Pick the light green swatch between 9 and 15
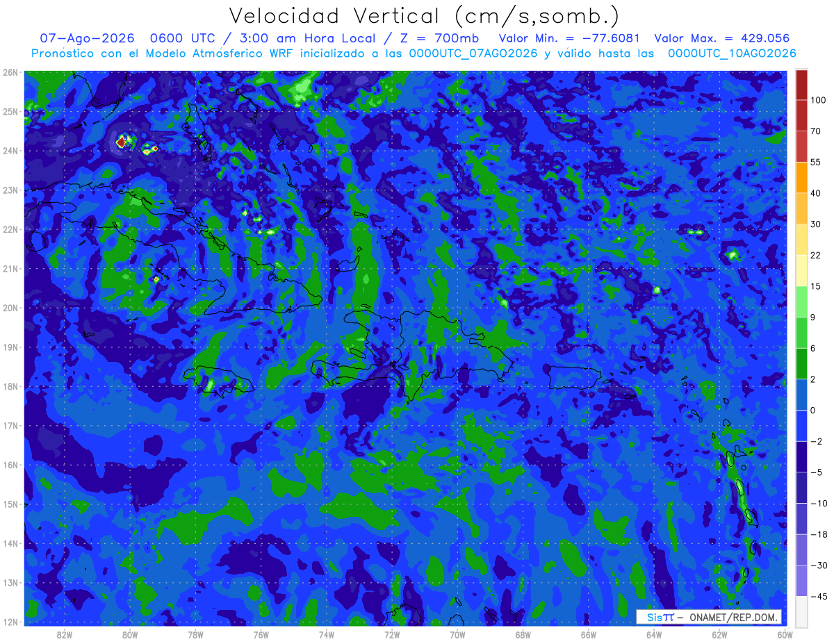This screenshot has height=644, width=834. click(801, 302)
